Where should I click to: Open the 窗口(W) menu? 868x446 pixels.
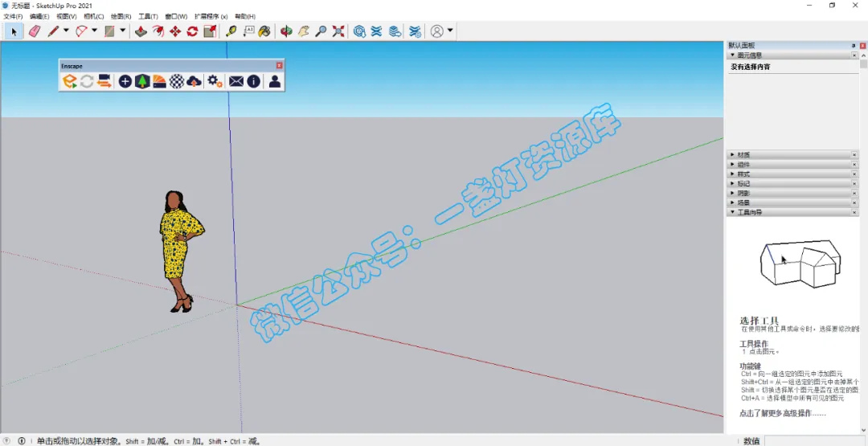coord(176,17)
